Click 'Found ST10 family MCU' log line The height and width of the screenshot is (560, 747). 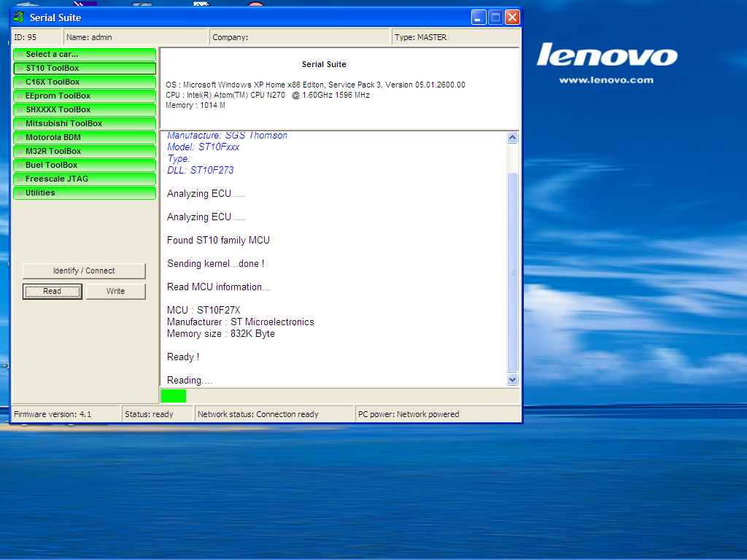click(218, 241)
